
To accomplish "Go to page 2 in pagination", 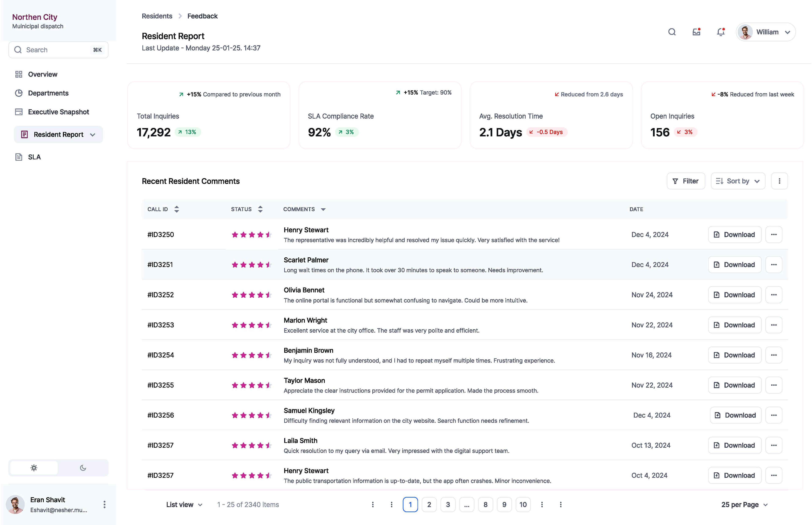I will tap(429, 504).
